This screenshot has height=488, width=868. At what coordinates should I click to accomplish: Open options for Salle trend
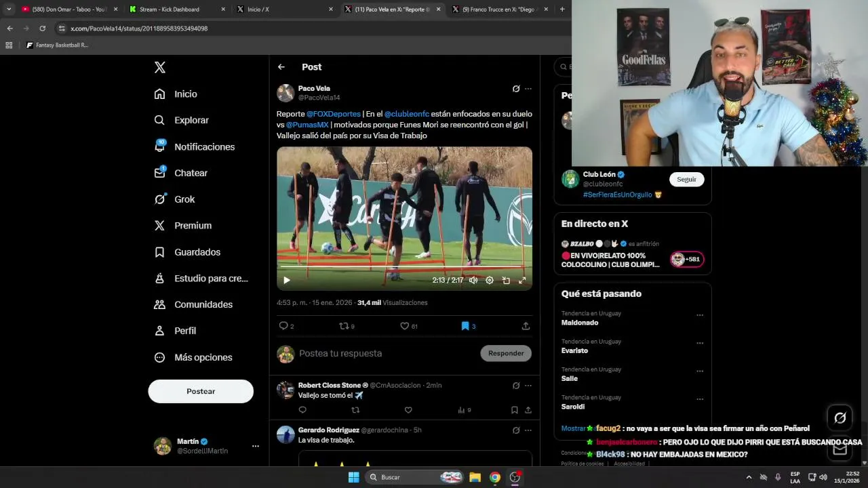click(700, 371)
